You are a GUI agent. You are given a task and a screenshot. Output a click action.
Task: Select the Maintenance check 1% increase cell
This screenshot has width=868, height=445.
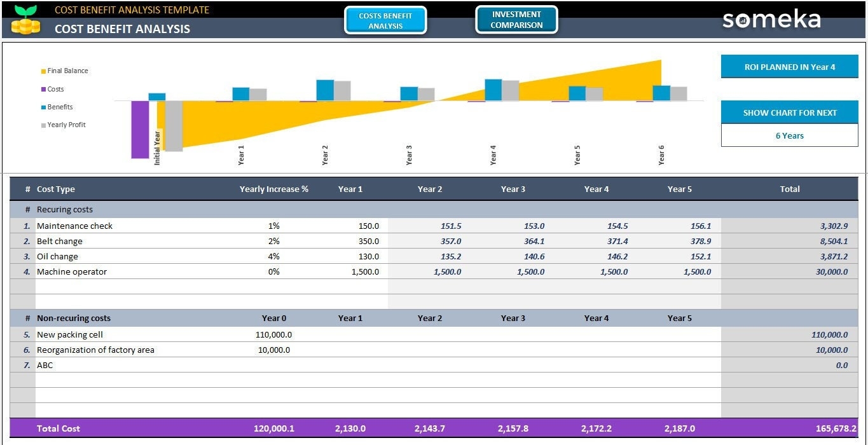[273, 226]
